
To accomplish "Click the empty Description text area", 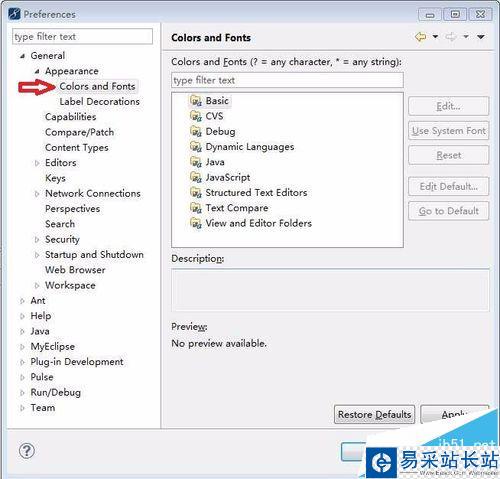I will click(x=330, y=290).
